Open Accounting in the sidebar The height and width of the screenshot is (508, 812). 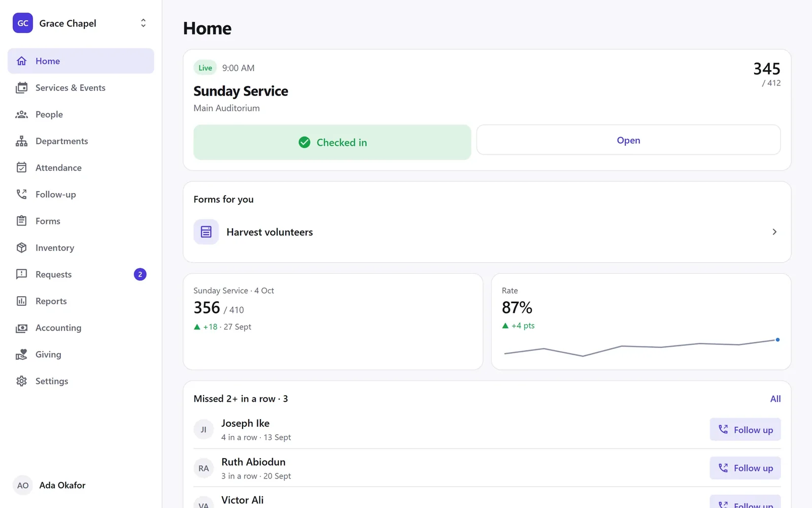click(x=81, y=328)
